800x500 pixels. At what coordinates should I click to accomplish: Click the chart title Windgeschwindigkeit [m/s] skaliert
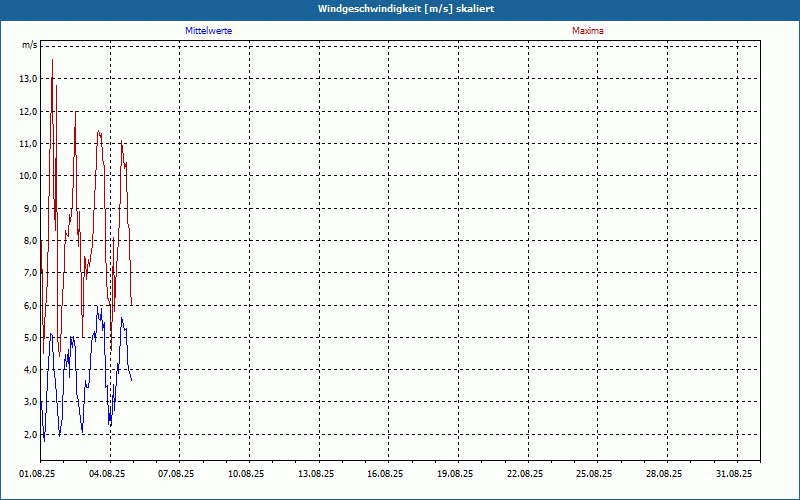pos(406,9)
